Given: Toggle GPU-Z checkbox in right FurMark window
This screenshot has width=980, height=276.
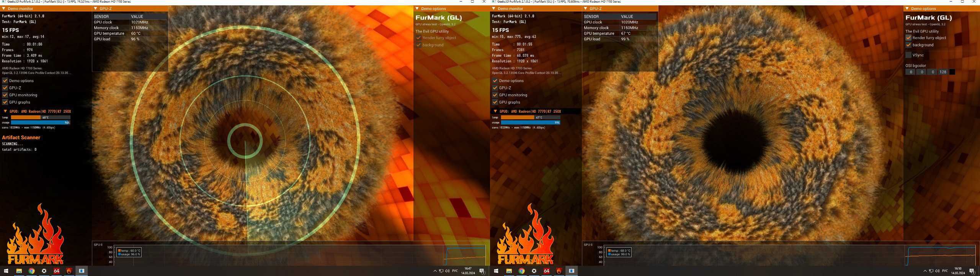Looking at the screenshot, I should coord(495,88).
